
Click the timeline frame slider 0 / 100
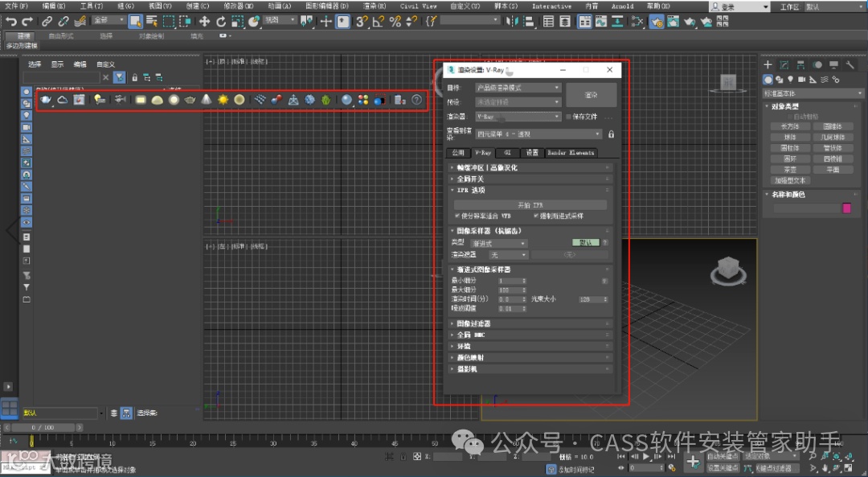[x=43, y=428]
